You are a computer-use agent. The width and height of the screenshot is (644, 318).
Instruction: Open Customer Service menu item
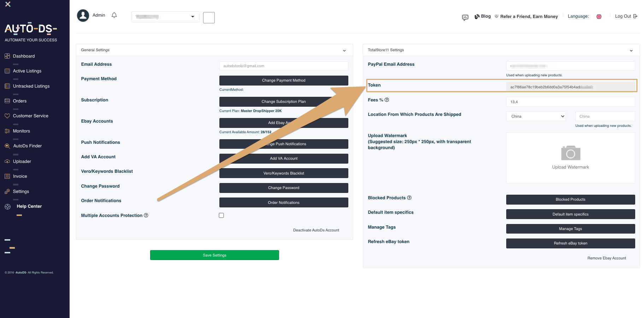coord(31,116)
